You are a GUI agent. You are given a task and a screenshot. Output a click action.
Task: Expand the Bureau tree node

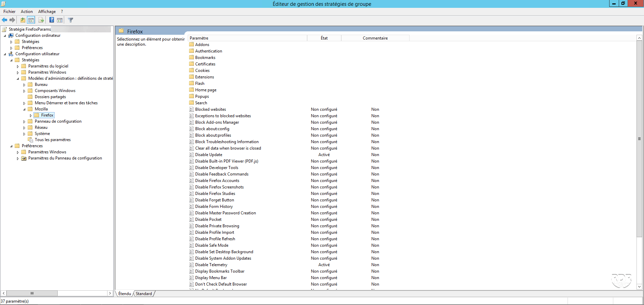pyautogui.click(x=24, y=85)
